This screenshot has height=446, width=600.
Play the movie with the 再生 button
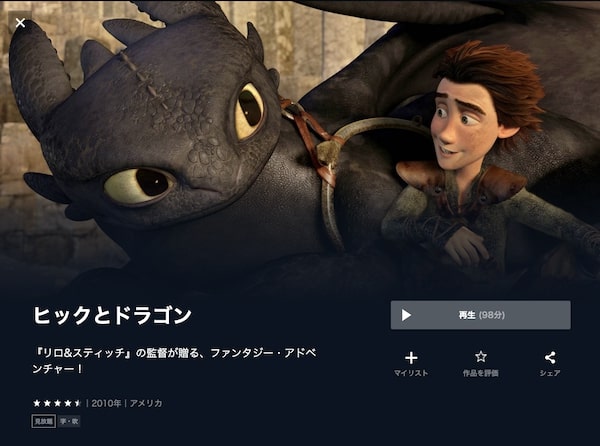[x=480, y=315]
